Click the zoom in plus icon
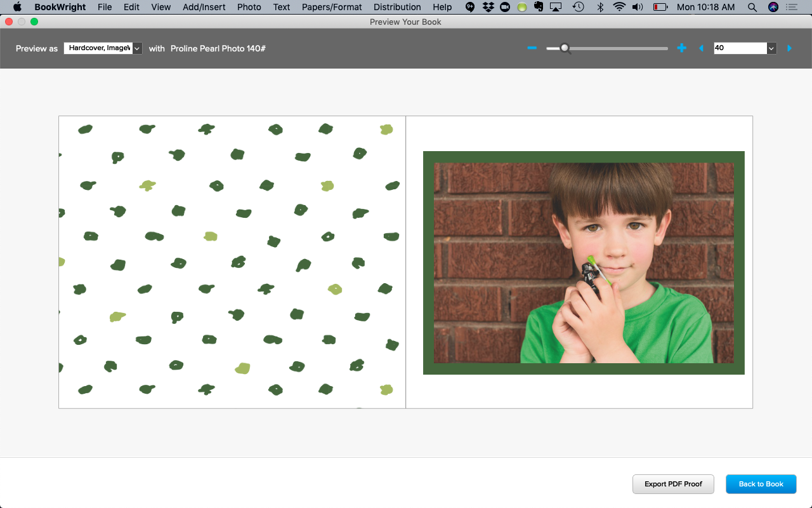The height and width of the screenshot is (508, 812). (682, 48)
